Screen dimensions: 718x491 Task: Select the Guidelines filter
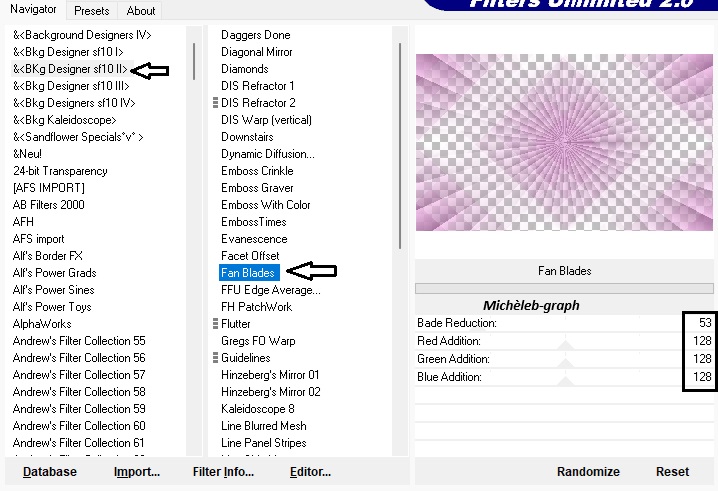click(246, 358)
